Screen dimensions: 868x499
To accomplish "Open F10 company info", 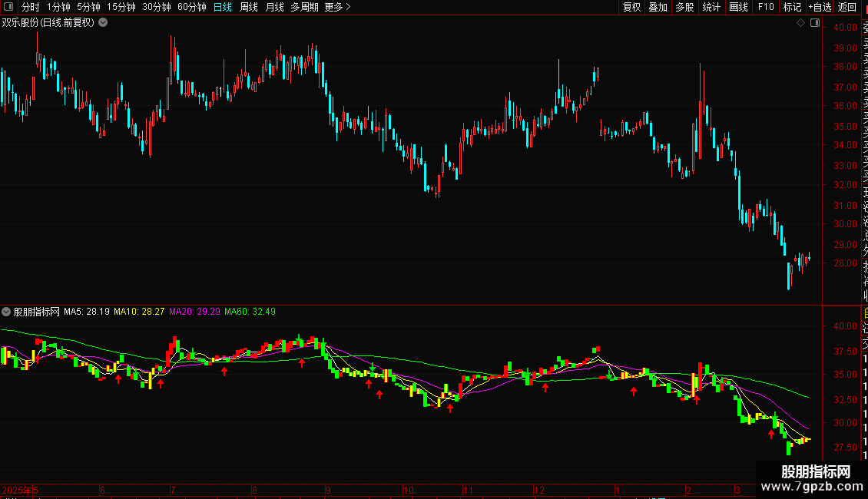I will click(766, 7).
